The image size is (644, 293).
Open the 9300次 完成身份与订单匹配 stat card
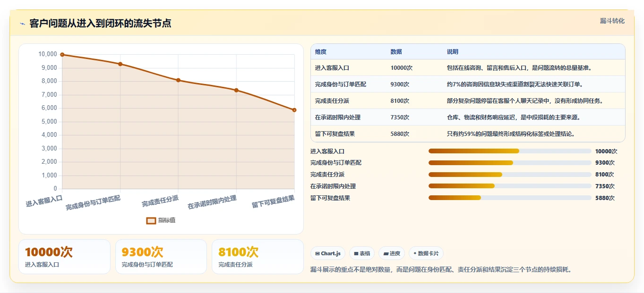coord(161,257)
